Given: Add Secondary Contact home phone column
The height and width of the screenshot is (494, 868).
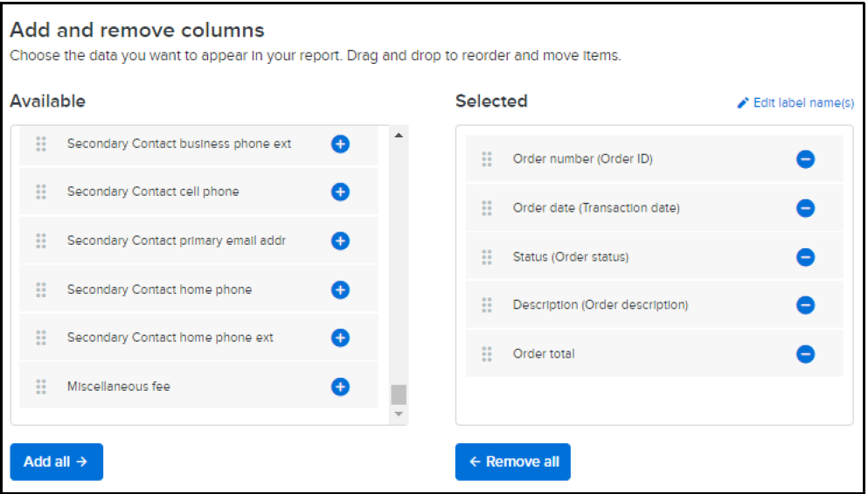Looking at the screenshot, I should (340, 289).
